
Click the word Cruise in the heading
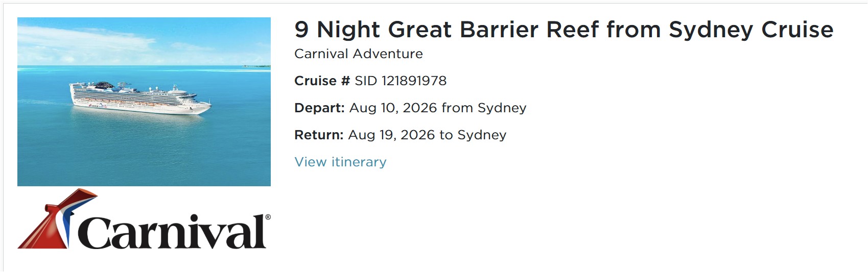tap(797, 30)
